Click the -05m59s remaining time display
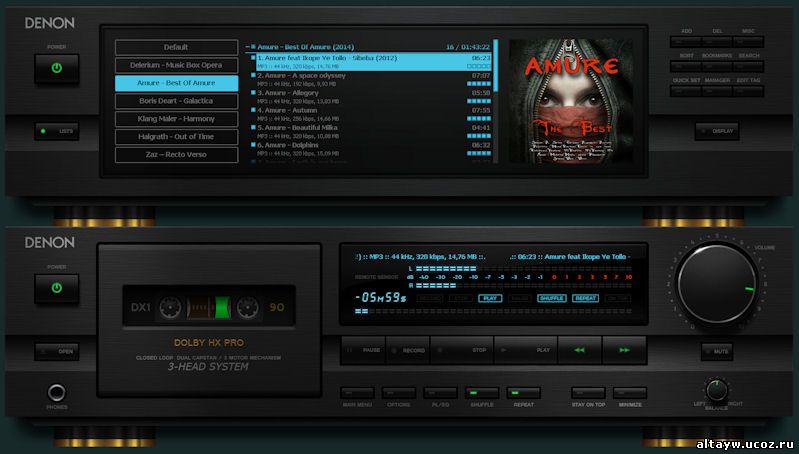Screen dimensions: 799x454 (381, 298)
